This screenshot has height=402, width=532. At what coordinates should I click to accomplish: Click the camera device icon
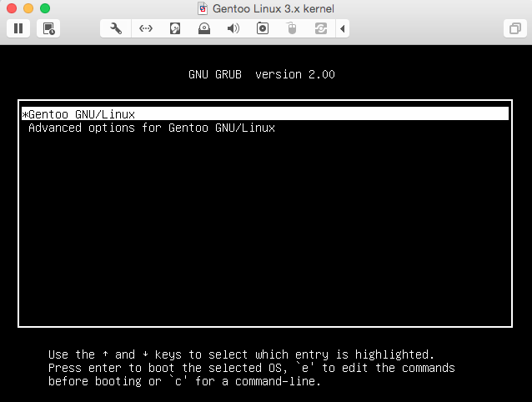tap(263, 28)
